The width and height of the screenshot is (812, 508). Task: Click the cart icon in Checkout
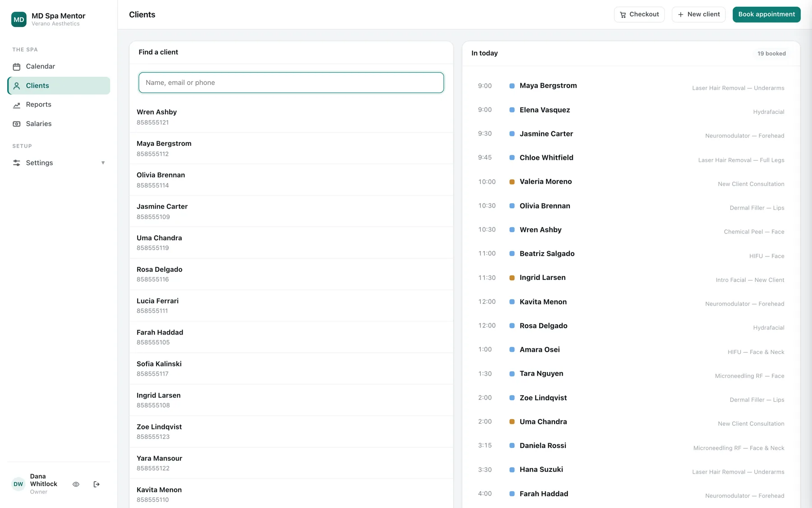623,15
